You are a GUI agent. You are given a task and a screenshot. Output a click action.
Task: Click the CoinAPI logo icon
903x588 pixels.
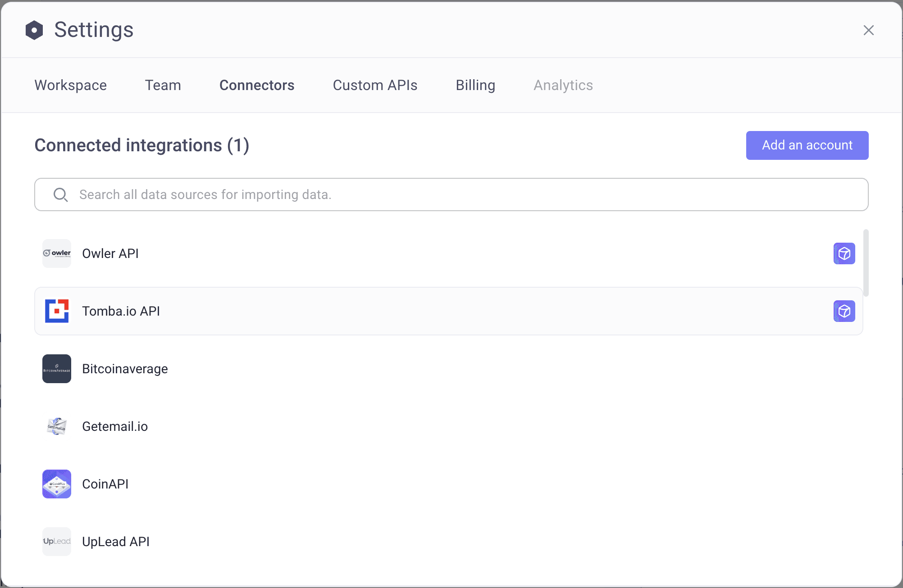pyautogui.click(x=56, y=484)
